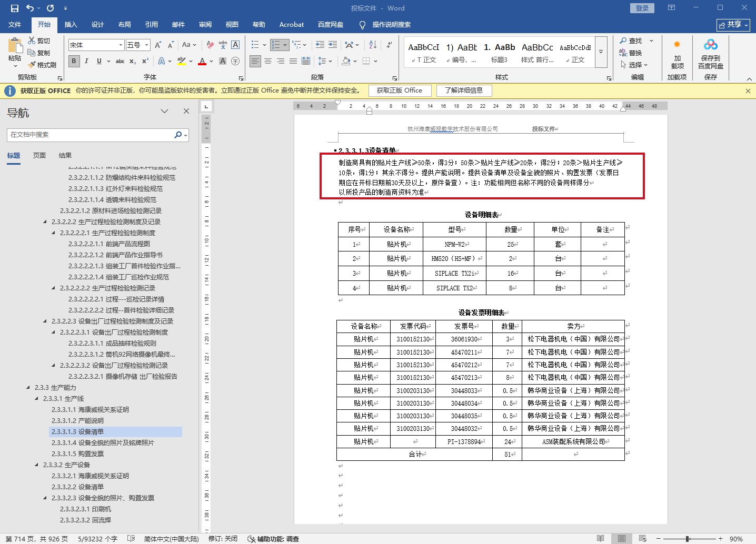756x544 pixels.
Task: Undo the last action
Action: (30, 8)
